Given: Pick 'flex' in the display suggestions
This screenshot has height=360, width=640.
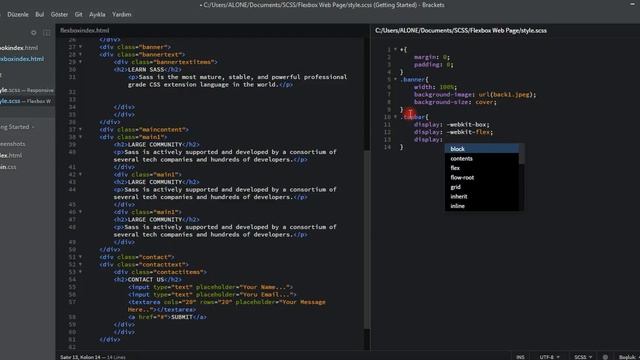Looking at the screenshot, I should click(482, 168).
